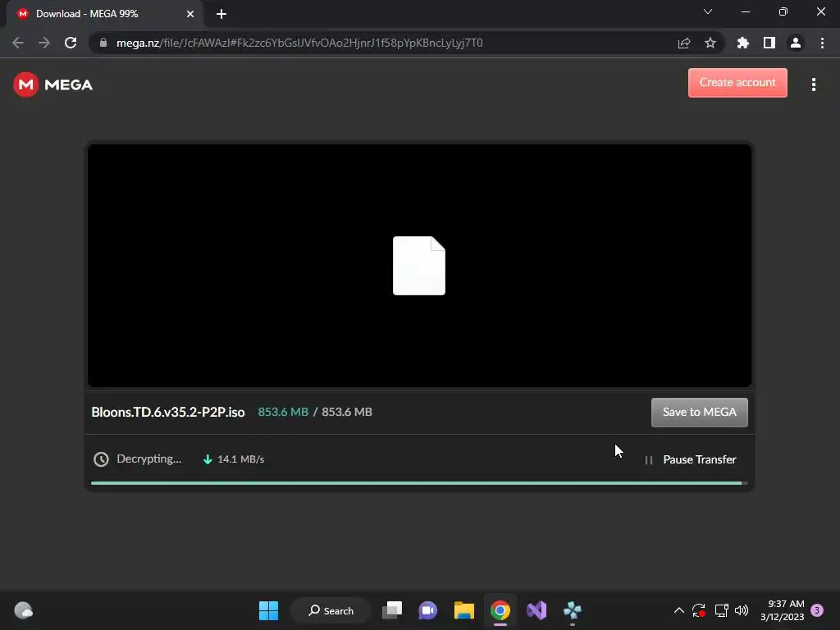The image size is (840, 630).
Task: Click the white file icon in the preview area
Action: (x=419, y=266)
